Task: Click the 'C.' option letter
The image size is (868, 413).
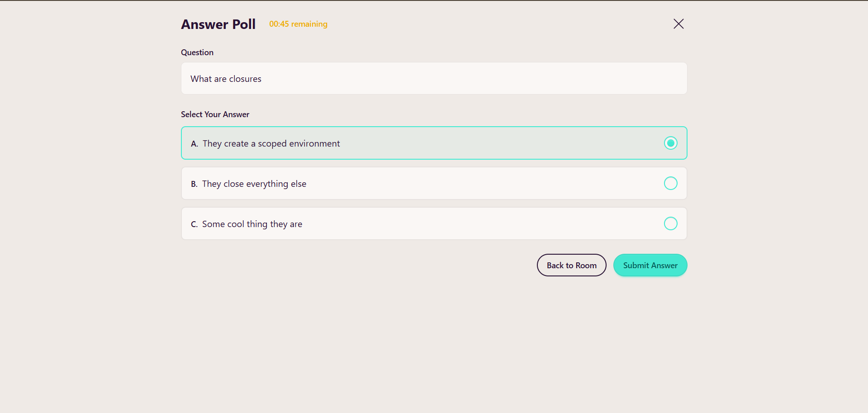Action: pos(194,224)
